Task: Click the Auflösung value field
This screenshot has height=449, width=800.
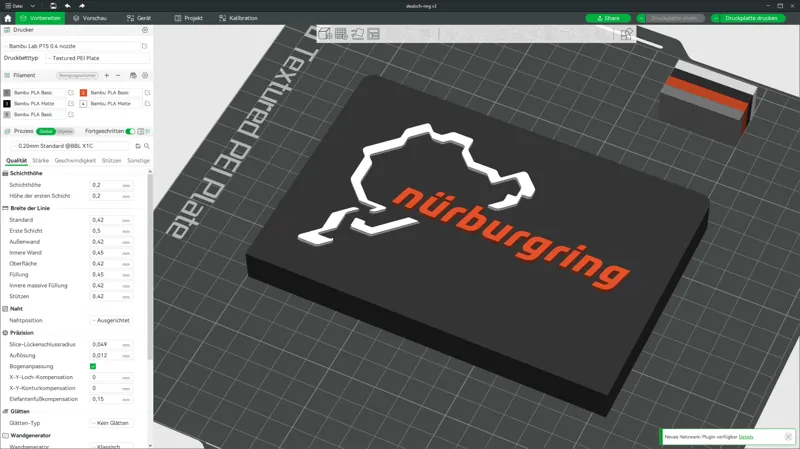Action: 111,355
